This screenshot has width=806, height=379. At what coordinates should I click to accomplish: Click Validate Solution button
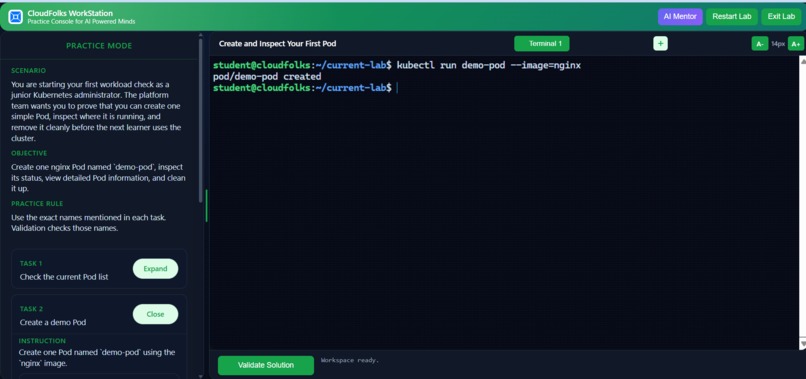tap(266, 365)
